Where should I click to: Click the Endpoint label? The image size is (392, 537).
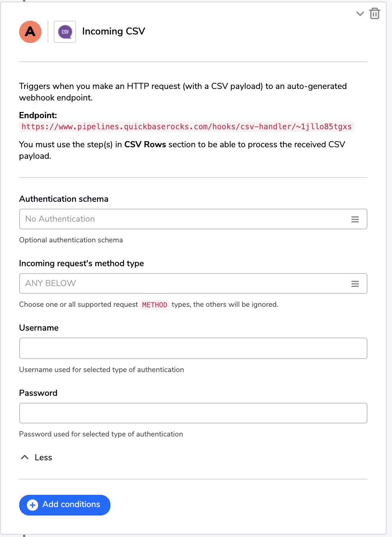[x=38, y=115]
